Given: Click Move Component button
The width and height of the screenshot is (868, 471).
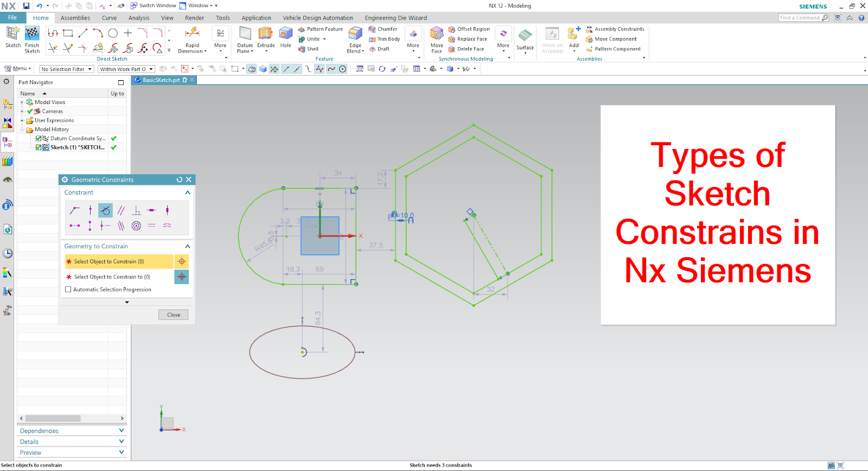Looking at the screenshot, I should pos(611,39).
